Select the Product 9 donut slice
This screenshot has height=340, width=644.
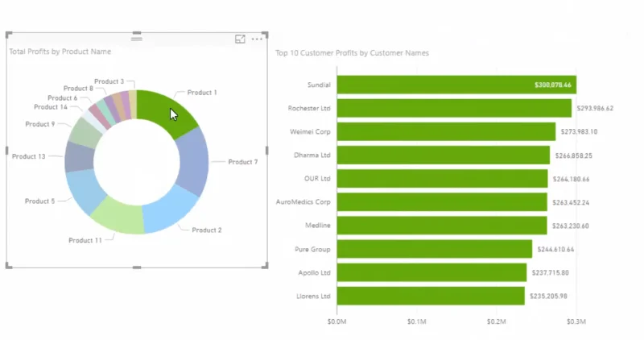85,133
